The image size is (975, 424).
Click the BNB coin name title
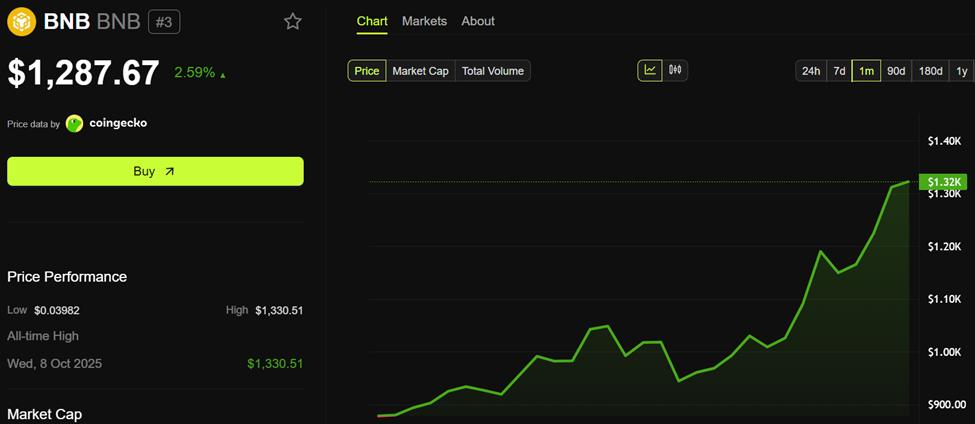click(x=67, y=22)
